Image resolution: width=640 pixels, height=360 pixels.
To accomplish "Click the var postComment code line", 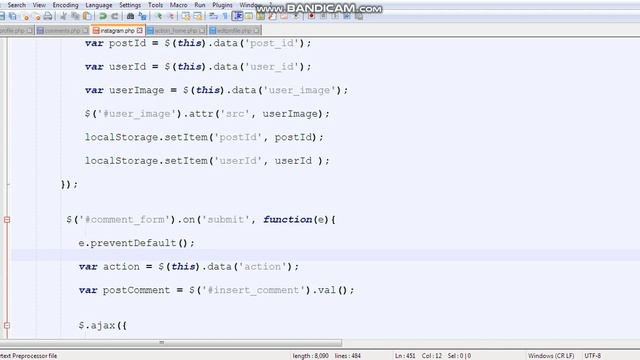I will click(x=216, y=290).
